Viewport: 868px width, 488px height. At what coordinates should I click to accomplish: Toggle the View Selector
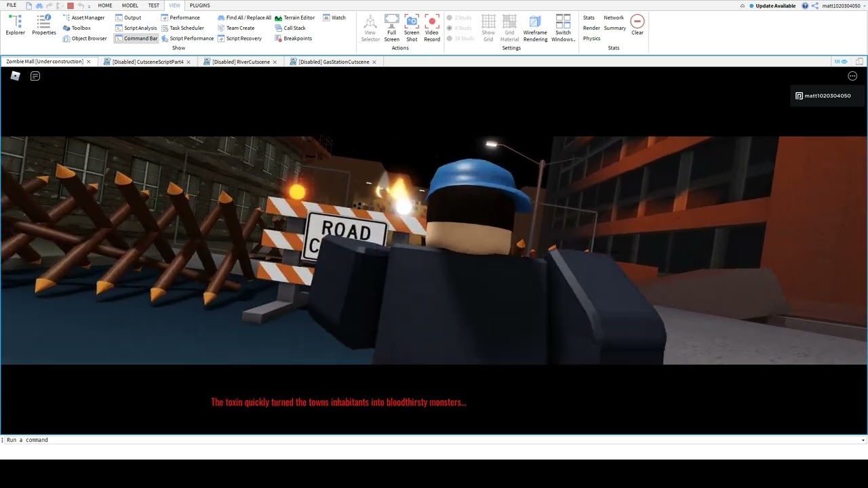[x=370, y=28]
